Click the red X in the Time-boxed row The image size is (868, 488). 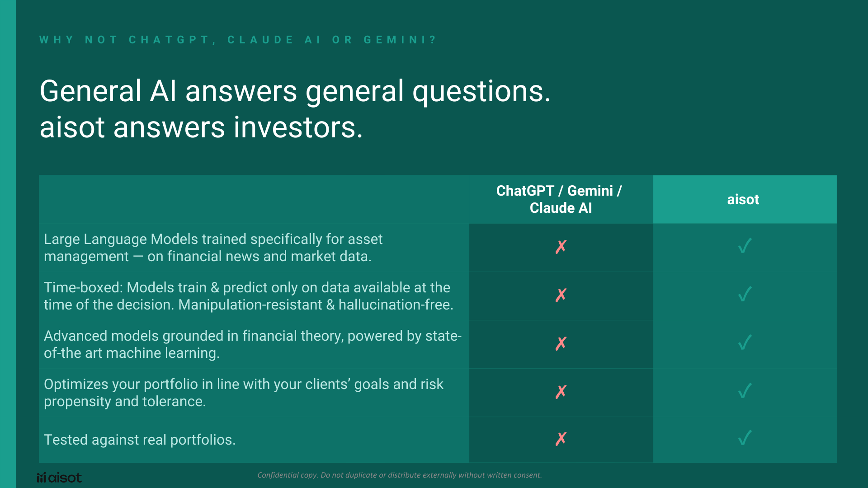(561, 295)
